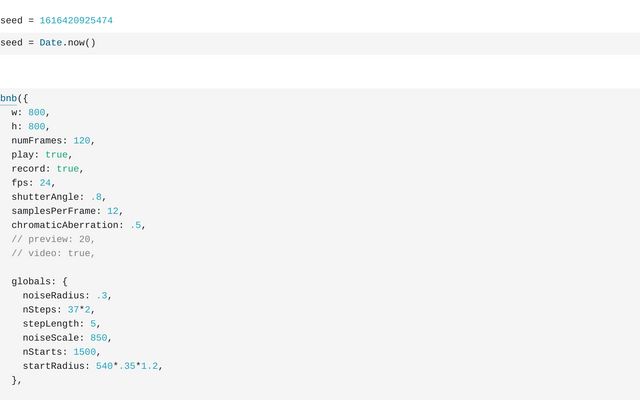
Task: Click the globals opening brace line
Action: (x=39, y=281)
